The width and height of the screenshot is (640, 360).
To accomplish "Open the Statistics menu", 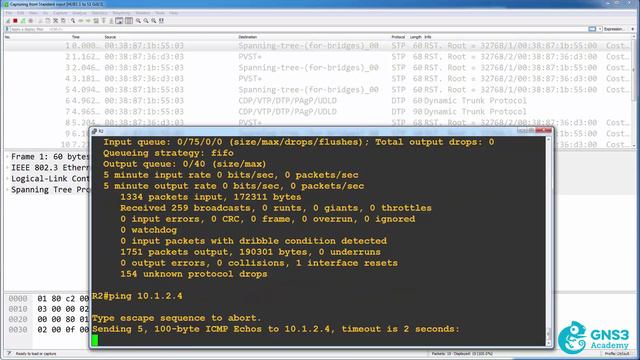I will click(x=100, y=13).
